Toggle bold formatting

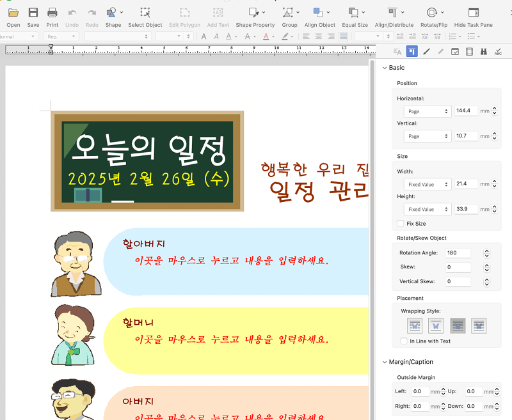[x=204, y=36]
